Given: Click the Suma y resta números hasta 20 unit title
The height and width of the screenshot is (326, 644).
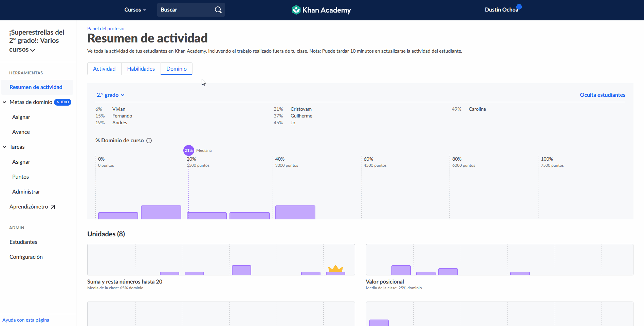Looking at the screenshot, I should (125, 282).
